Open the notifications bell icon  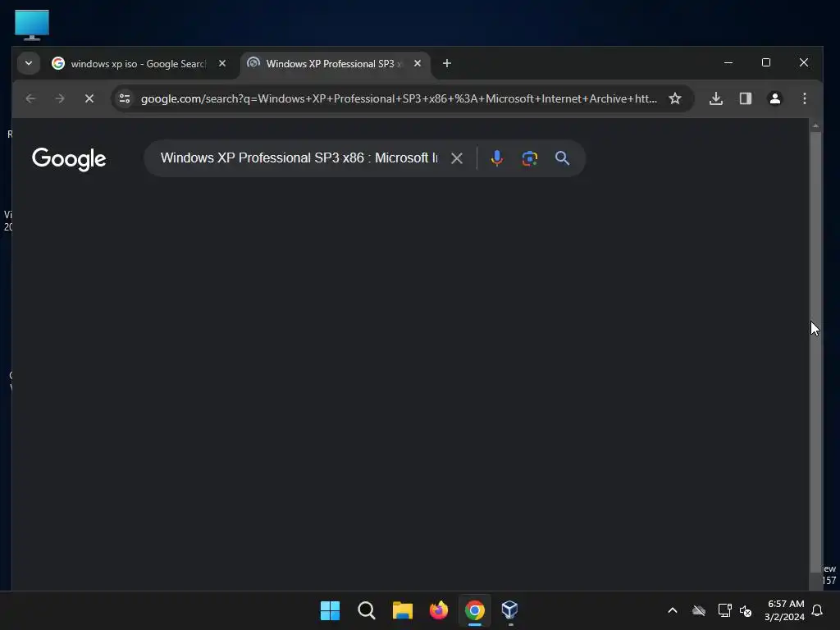click(818, 610)
